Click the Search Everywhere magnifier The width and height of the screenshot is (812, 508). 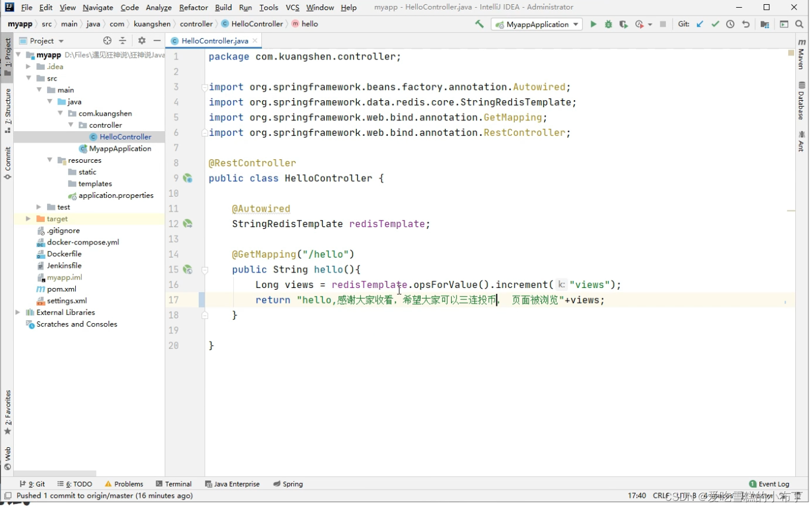point(800,24)
